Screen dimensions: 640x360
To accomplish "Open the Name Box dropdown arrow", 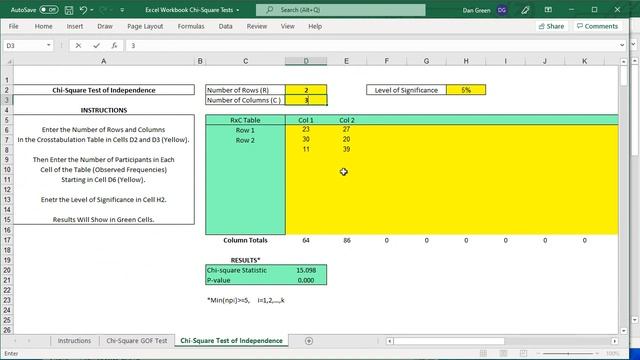I will [49, 45].
